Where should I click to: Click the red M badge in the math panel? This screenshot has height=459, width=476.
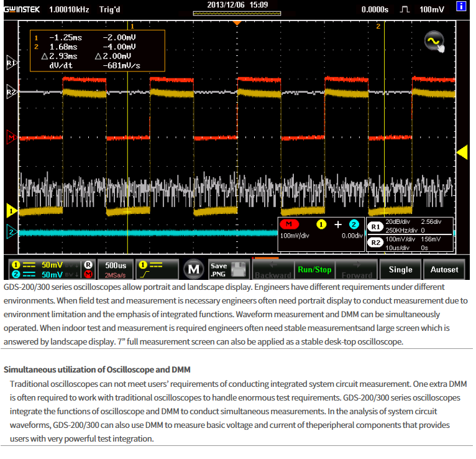click(x=289, y=225)
